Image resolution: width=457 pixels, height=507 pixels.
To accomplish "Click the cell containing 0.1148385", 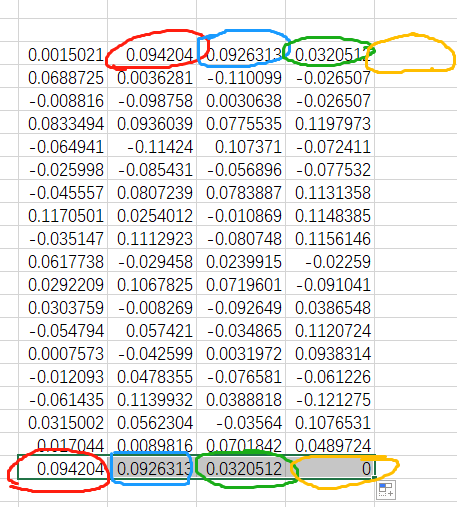I will pos(330,214).
